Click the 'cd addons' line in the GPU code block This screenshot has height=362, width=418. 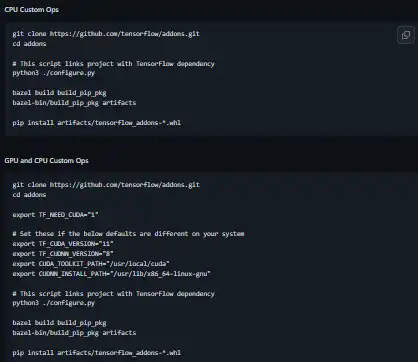click(x=29, y=195)
